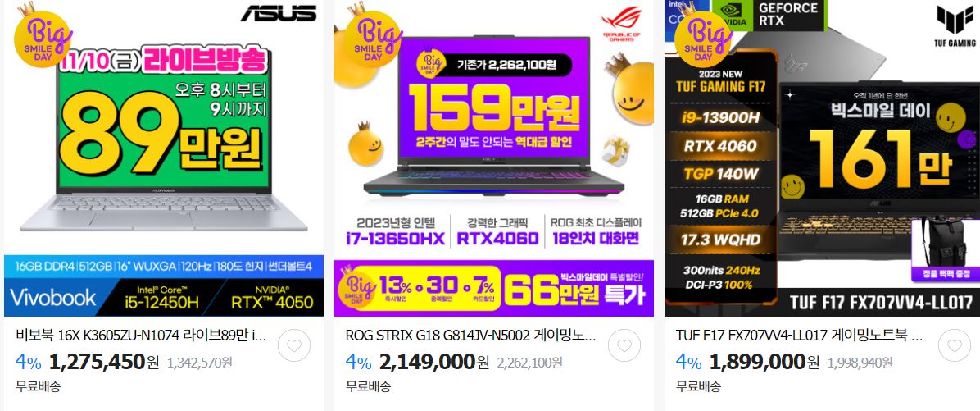Viewport: 980px width, 411px height.
Task: Open the ROG STRIX G18 G814JV-N5002 title link
Action: coord(470,336)
